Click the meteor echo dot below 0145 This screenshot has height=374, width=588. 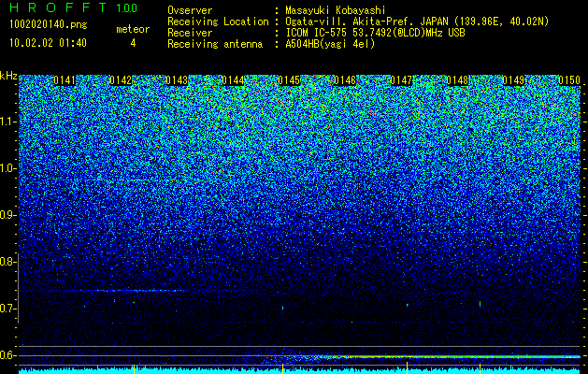point(282,308)
